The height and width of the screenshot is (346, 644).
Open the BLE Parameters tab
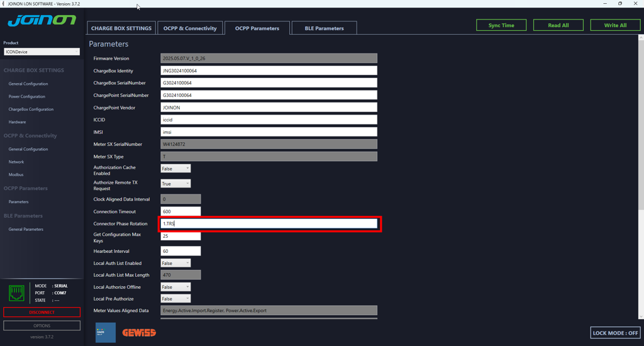pyautogui.click(x=324, y=28)
